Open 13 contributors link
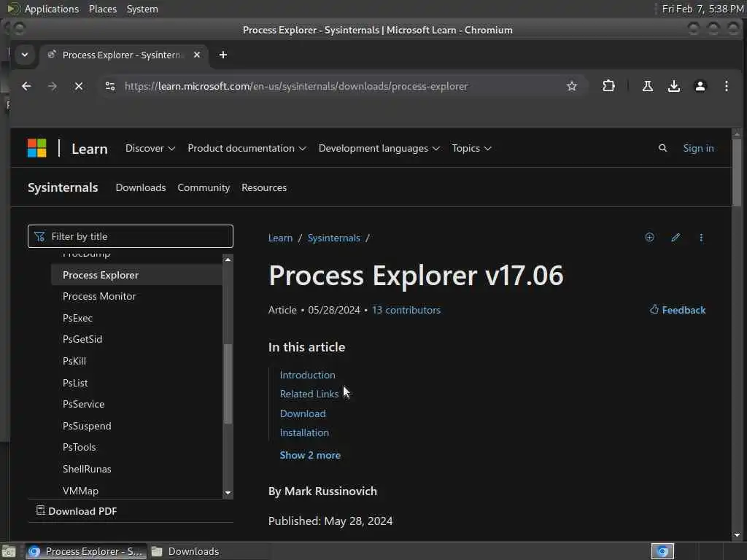Screen dimensions: 747x560 point(406,310)
